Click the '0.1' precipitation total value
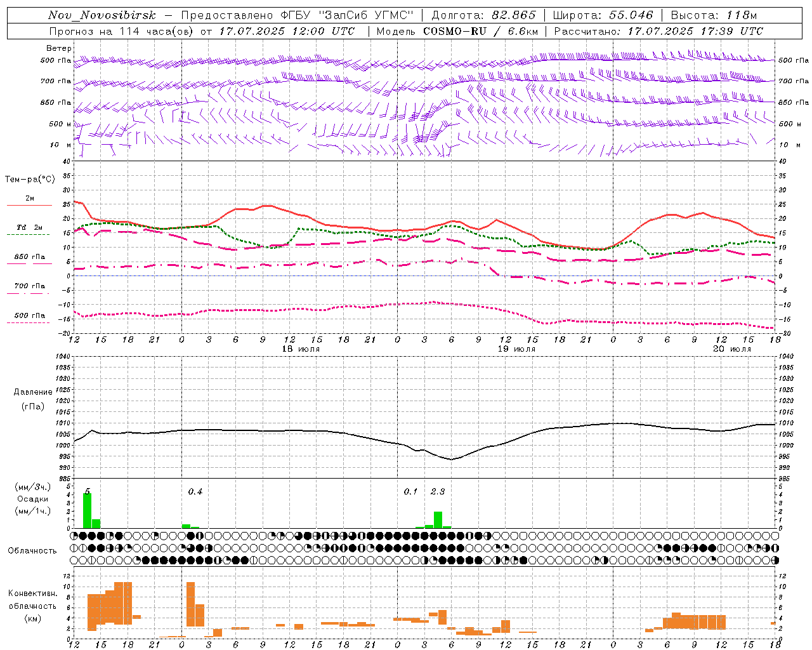This screenshot has width=812, height=650. [x=411, y=492]
